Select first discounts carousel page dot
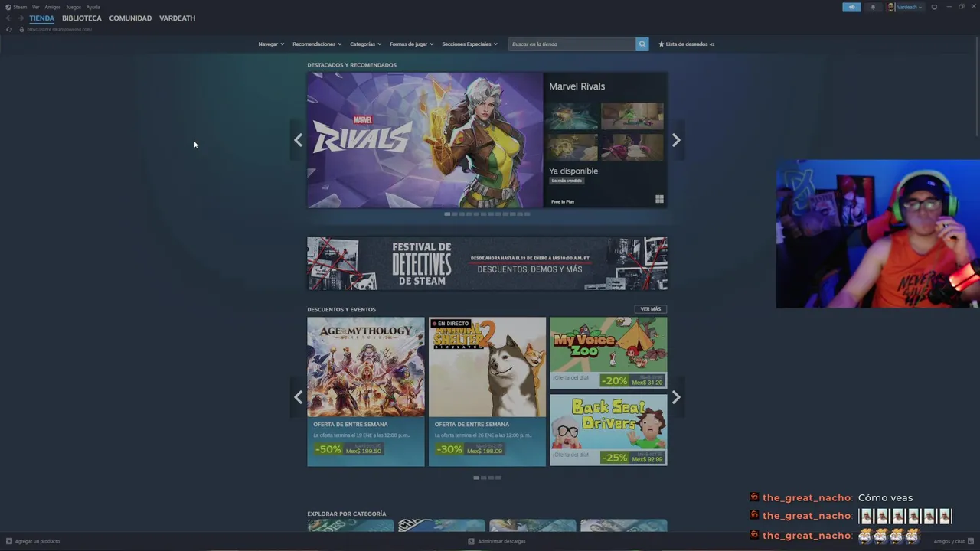Image resolution: width=980 pixels, height=551 pixels. coord(476,478)
